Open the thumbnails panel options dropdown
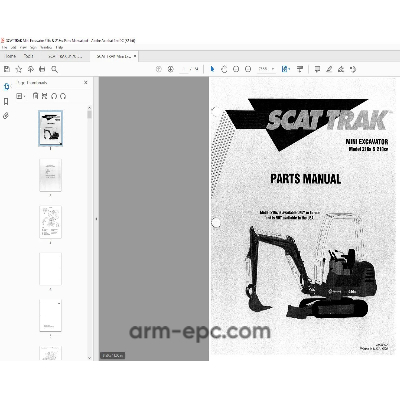 [21, 96]
